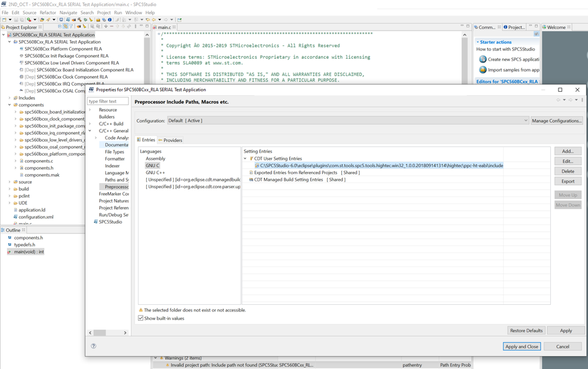Open the Refactor menu

tap(48, 12)
